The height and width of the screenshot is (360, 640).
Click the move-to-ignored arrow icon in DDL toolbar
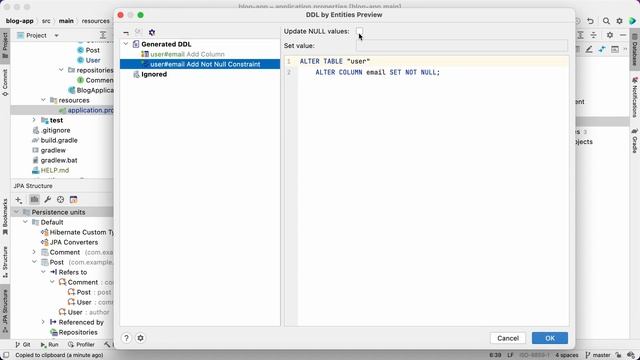point(126,32)
